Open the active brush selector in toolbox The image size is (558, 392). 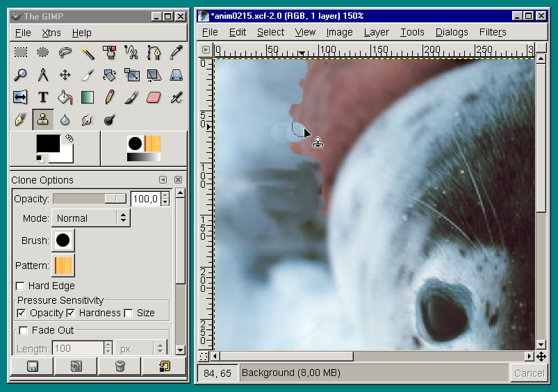point(135,143)
